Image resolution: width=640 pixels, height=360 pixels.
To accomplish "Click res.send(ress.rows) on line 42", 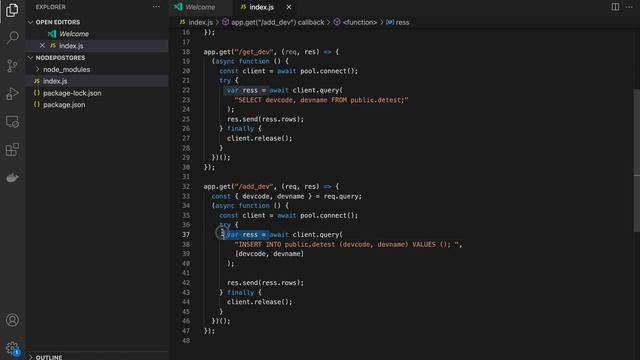I will point(265,283).
